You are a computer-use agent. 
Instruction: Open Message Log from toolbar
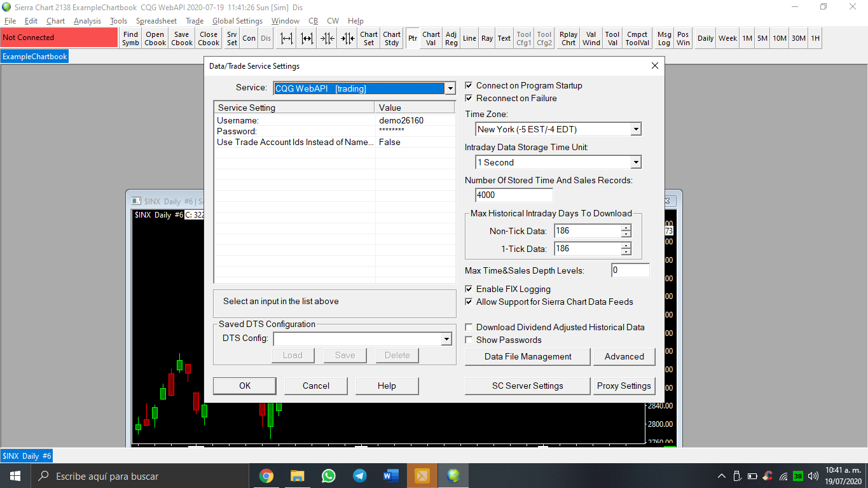[664, 38]
